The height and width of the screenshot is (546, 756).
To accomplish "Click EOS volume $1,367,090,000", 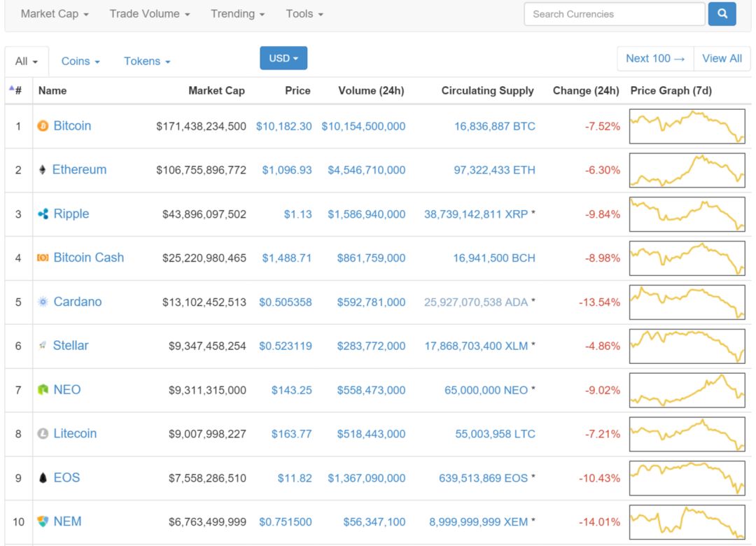I will (366, 478).
